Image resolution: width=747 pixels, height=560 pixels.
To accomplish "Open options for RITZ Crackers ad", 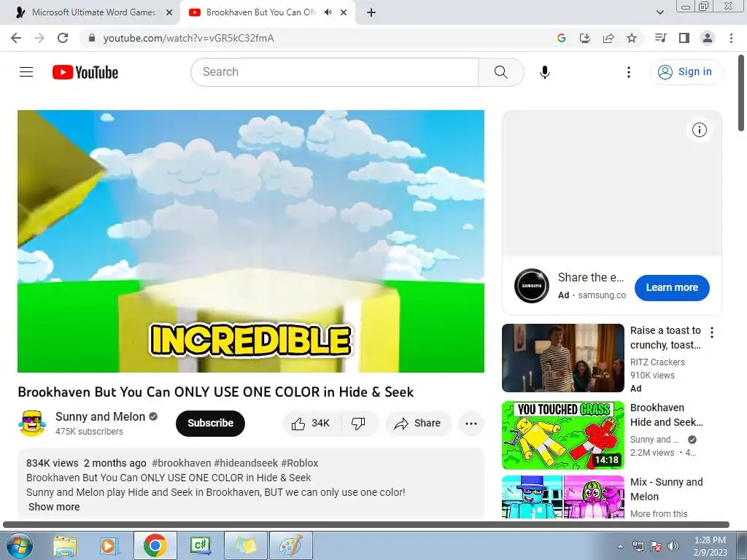I will (712, 332).
